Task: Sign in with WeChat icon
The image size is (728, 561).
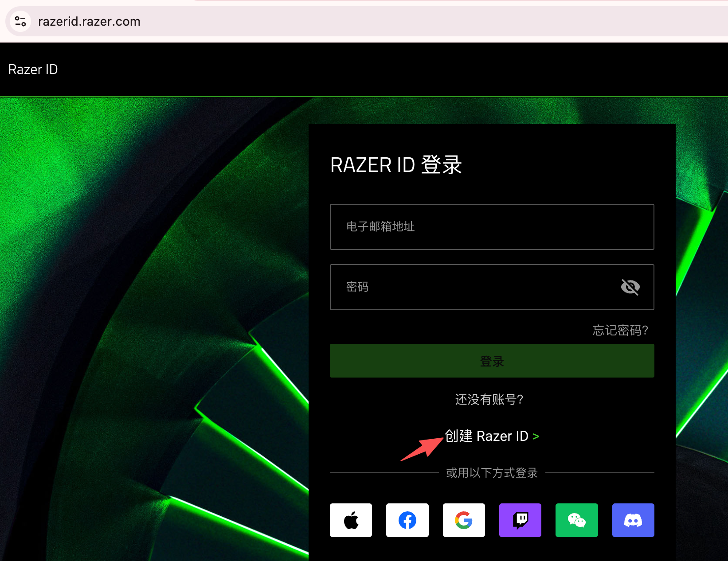Action: 576,520
